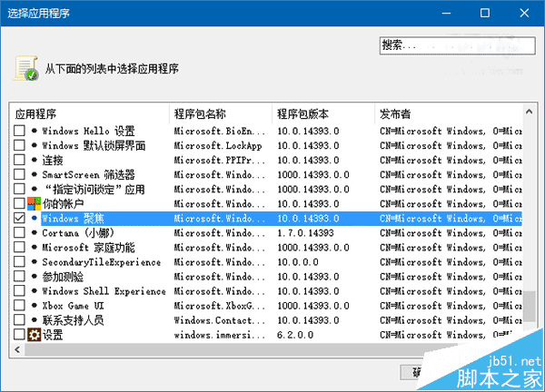Check the Microsoft 家庭功能 checkbox
The height and width of the screenshot is (392, 545).
pyautogui.click(x=19, y=248)
